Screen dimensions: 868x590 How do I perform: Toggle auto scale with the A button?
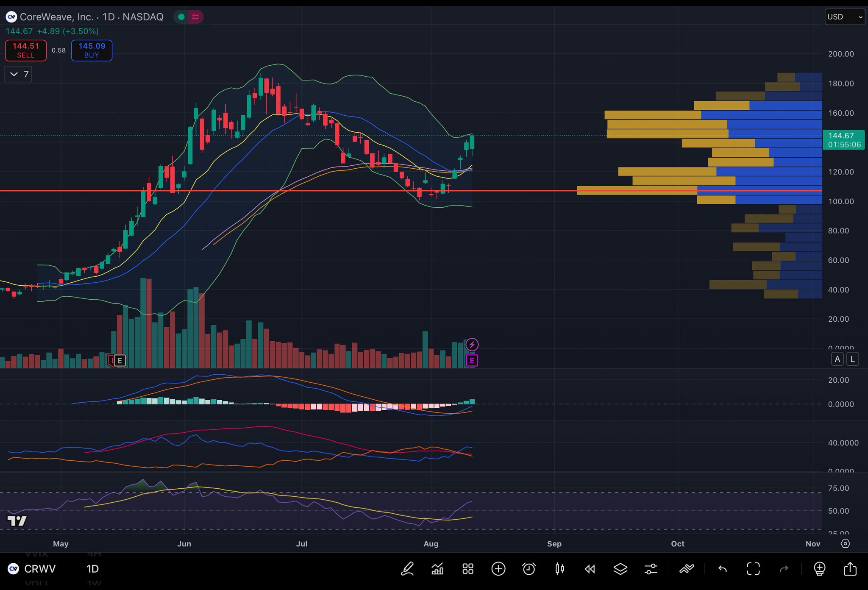837,359
